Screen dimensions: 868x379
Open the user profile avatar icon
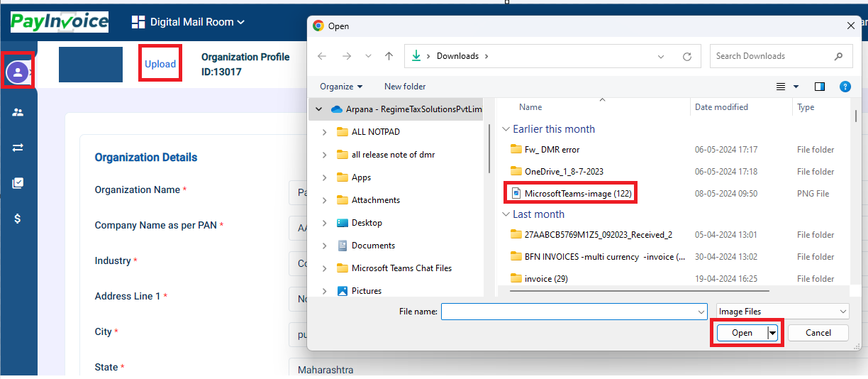tap(17, 71)
